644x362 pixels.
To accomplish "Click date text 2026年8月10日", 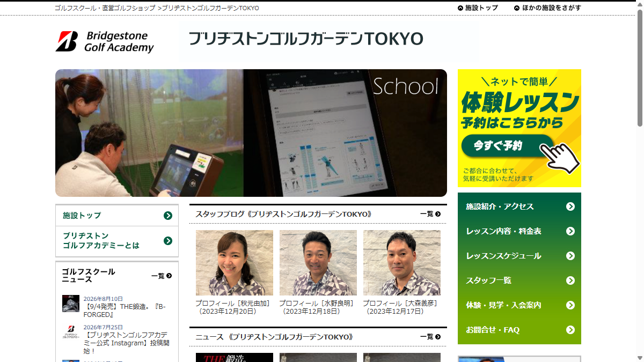I will (x=103, y=299).
